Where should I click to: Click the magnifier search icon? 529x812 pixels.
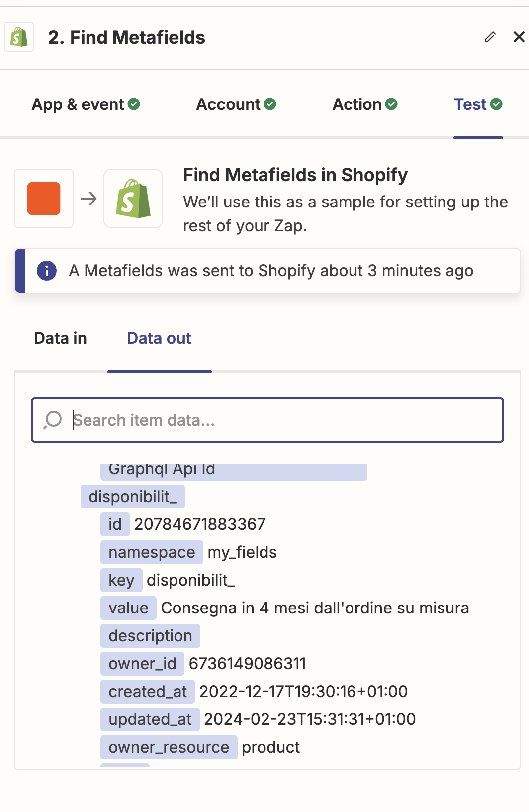click(53, 420)
